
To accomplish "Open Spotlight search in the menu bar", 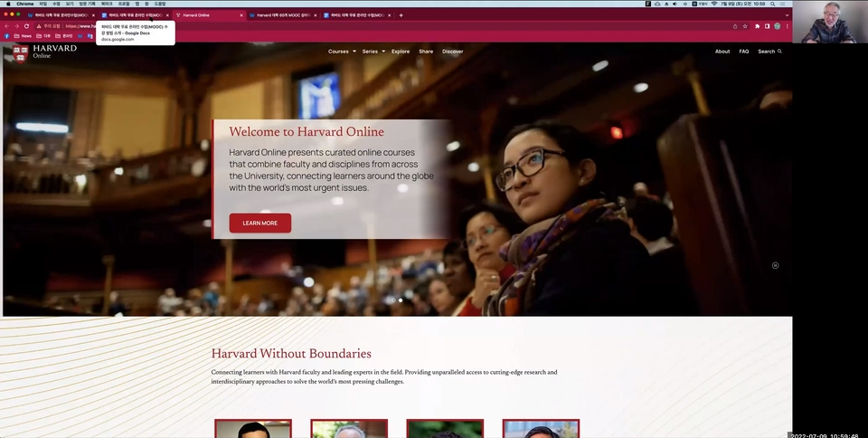I will (x=772, y=4).
